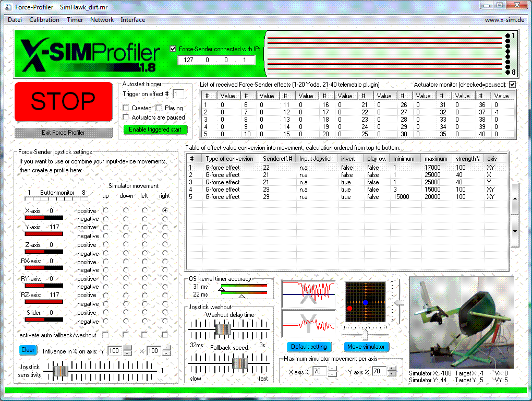Open the www.x-sim.de link
Viewport: 532px width, 401px height.
[504, 20]
